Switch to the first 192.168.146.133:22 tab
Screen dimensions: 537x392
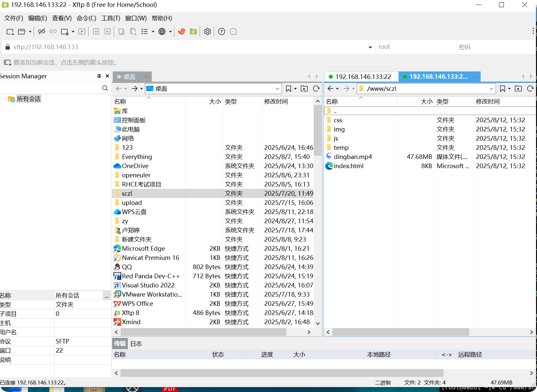point(361,77)
